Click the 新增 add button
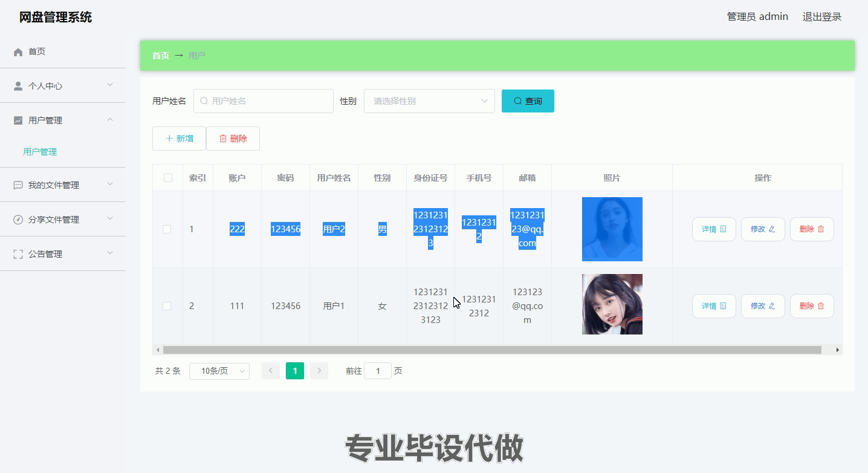This screenshot has width=868, height=473. click(x=179, y=139)
